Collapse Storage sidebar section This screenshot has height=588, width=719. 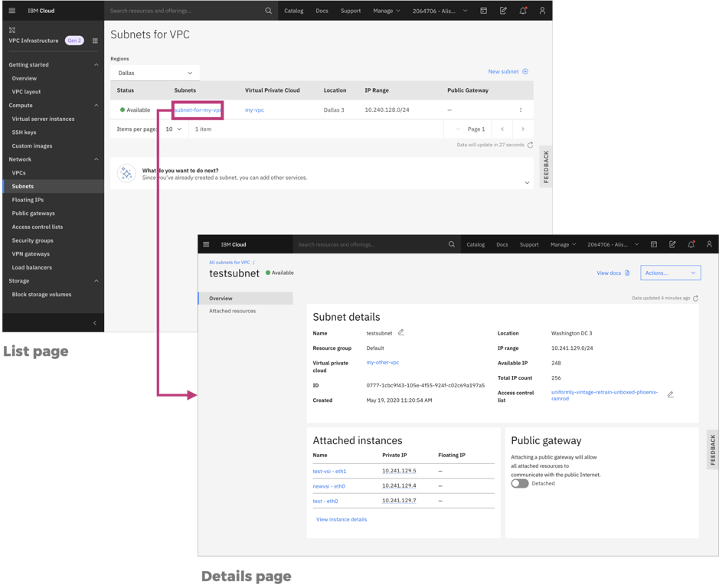pos(96,281)
